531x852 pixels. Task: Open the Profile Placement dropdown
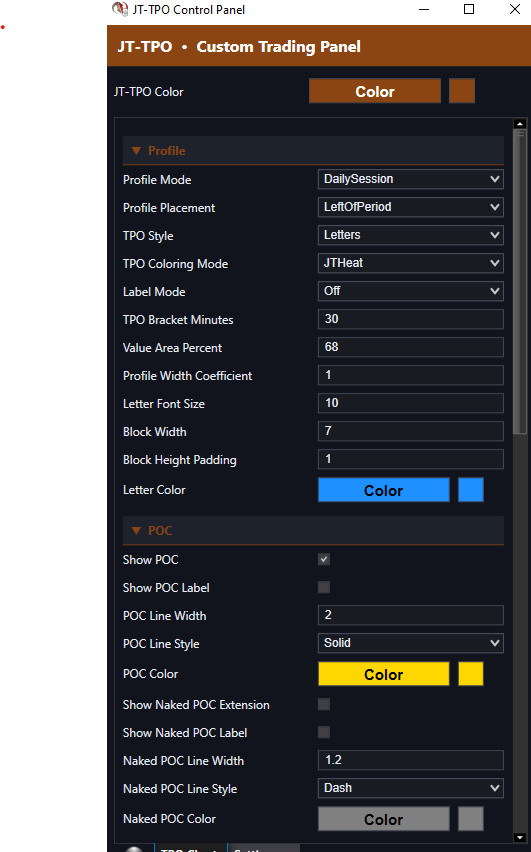[410, 207]
